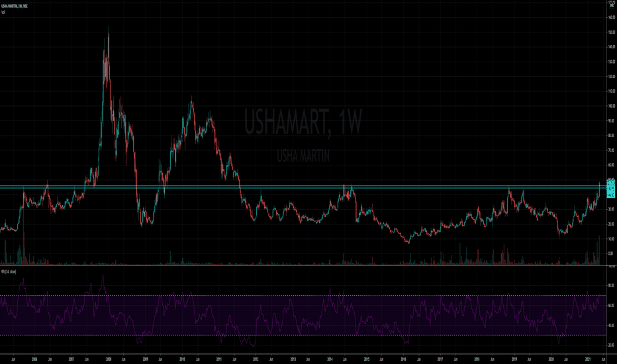Click the INR currency badge above price axis
This screenshot has height=364, width=617.
coord(611,5)
